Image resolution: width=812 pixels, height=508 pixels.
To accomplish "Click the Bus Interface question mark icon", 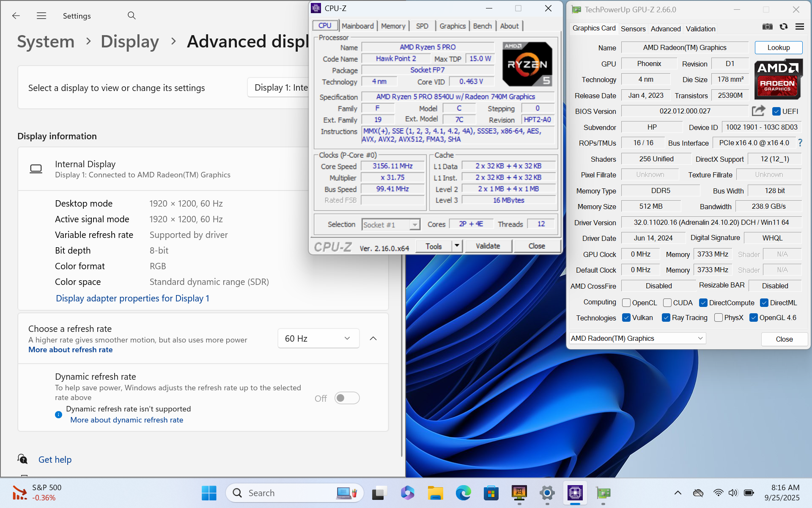I will pyautogui.click(x=800, y=143).
